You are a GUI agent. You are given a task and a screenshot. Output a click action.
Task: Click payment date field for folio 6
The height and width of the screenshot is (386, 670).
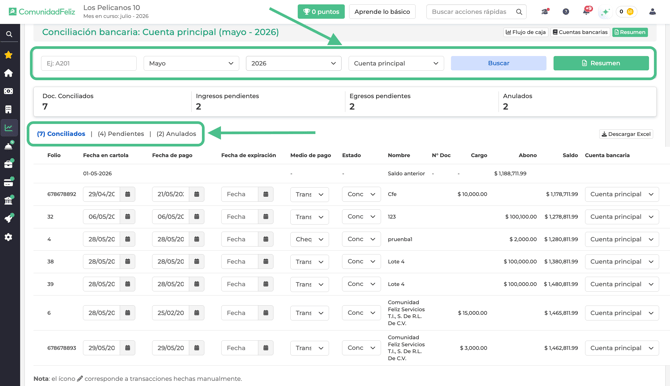tap(170, 313)
